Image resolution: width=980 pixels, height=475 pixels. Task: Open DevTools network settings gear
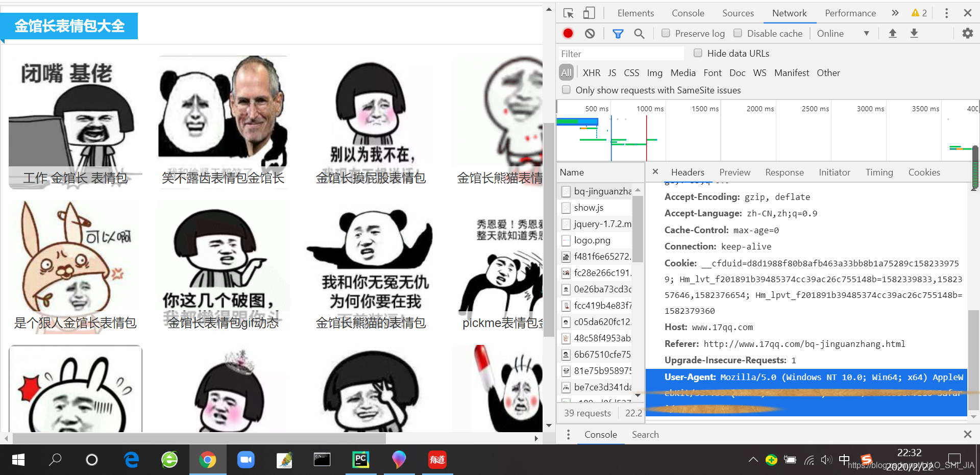(967, 33)
